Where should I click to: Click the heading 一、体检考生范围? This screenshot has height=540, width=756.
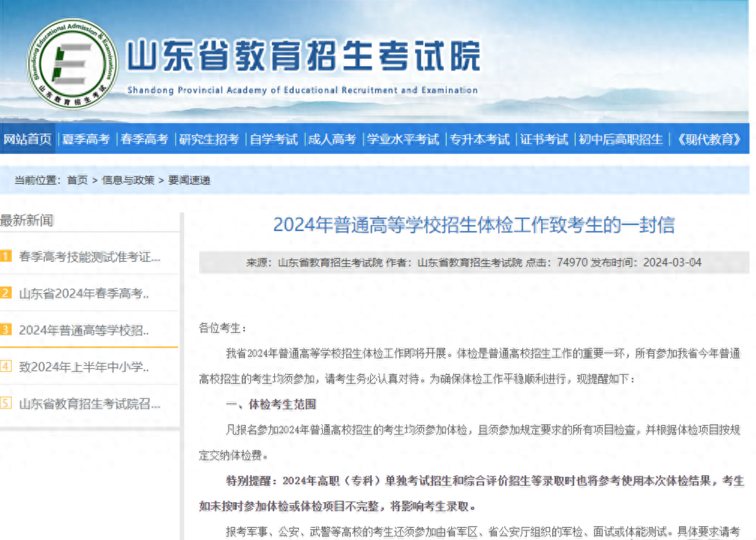tap(271, 404)
